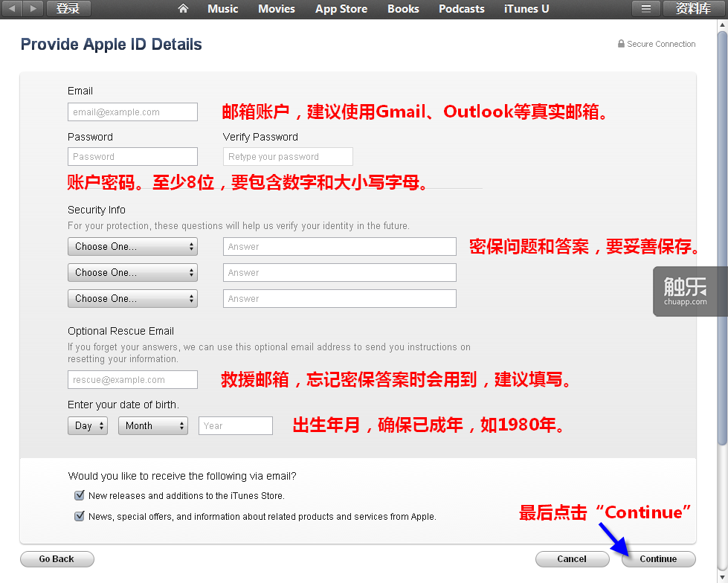This screenshot has height=583, width=728.
Task: Switch to the iTunes U tab
Action: [x=526, y=9]
